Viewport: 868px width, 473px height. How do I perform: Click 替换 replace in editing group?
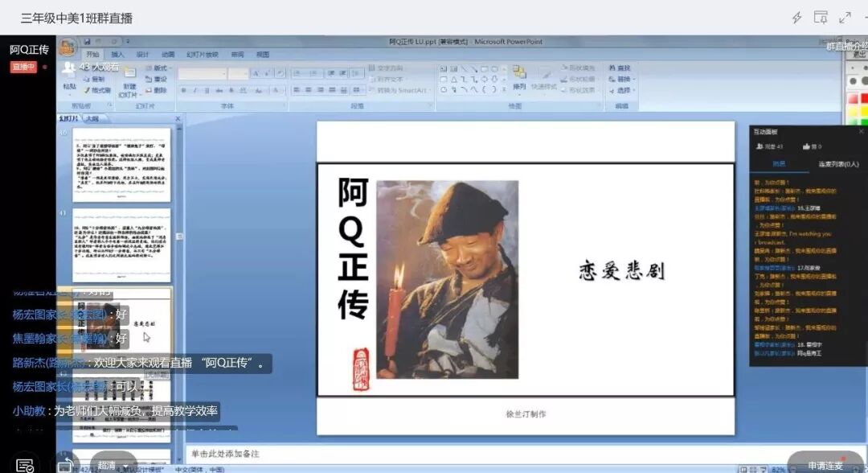pyautogui.click(x=620, y=79)
